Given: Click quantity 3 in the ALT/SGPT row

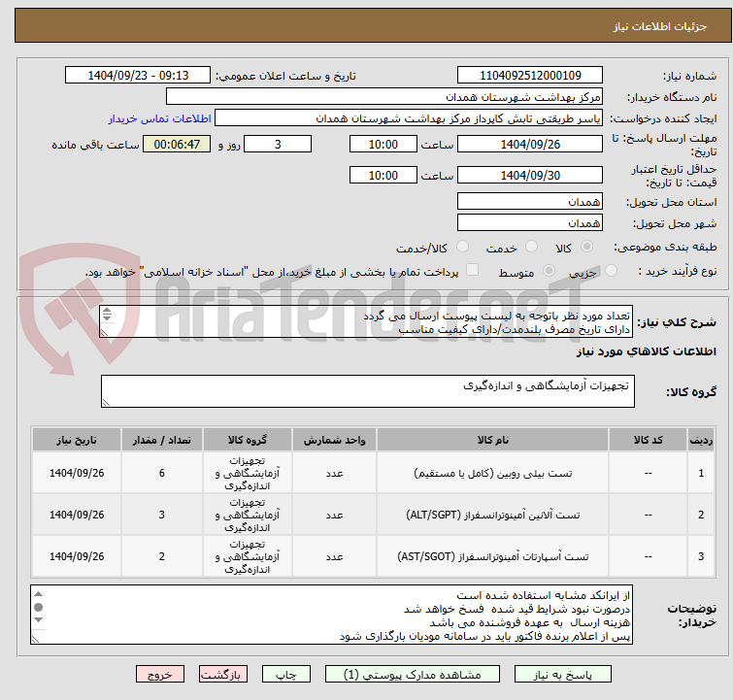Looking at the screenshot, I should [162, 515].
